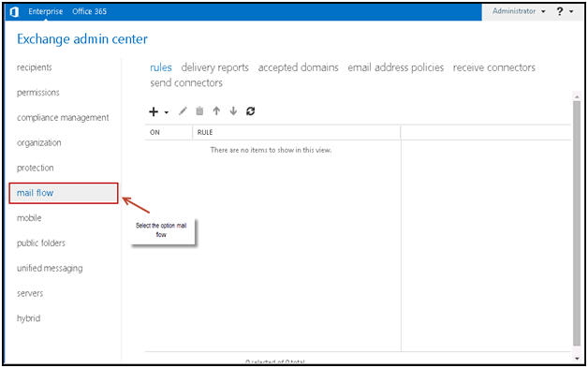The image size is (588, 368).
Task: Open unified messaging section
Action: [50, 269]
